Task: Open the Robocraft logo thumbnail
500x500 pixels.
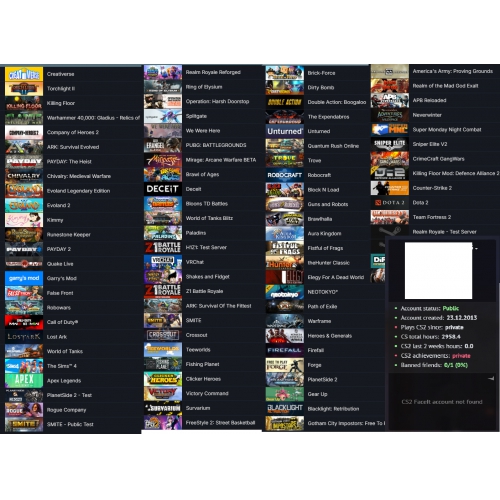Action: [285, 175]
